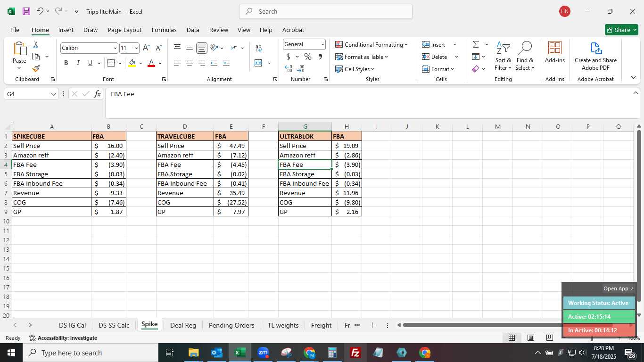Decrease font size with small A icon
This screenshot has width=644, height=362.
click(x=158, y=48)
